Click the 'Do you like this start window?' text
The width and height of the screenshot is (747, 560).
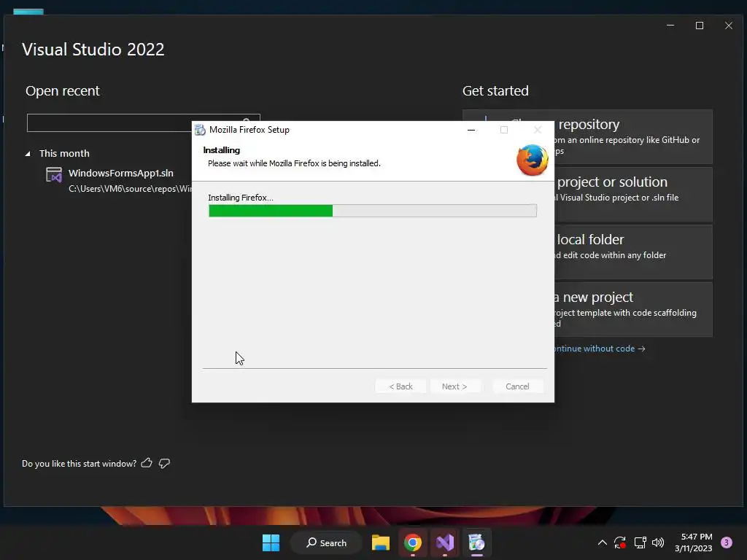click(79, 463)
